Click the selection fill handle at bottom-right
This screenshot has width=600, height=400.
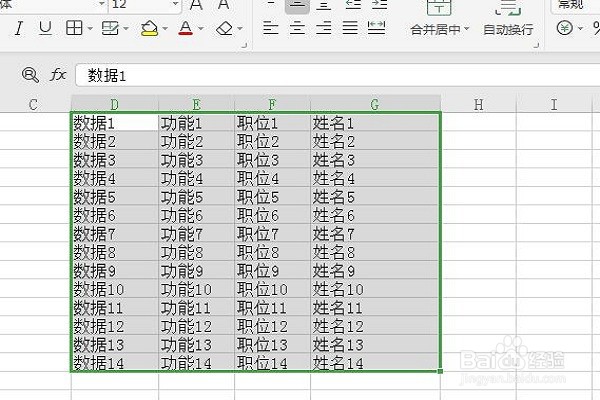440,371
